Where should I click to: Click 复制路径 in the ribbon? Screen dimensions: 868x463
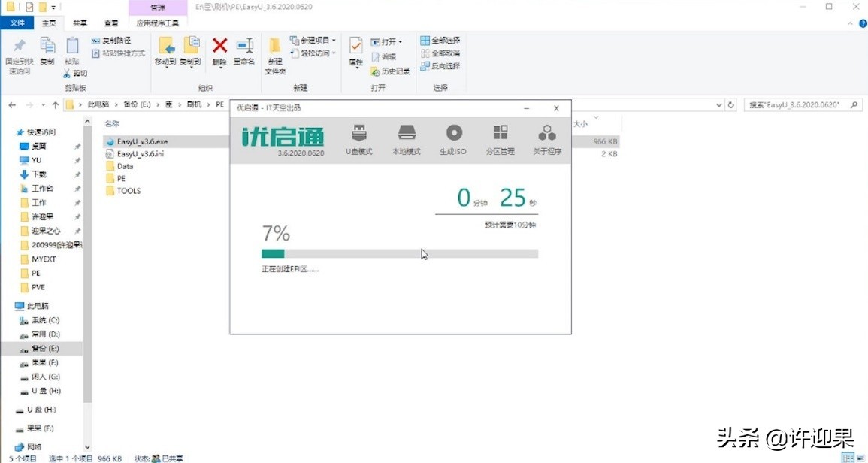tap(111, 41)
